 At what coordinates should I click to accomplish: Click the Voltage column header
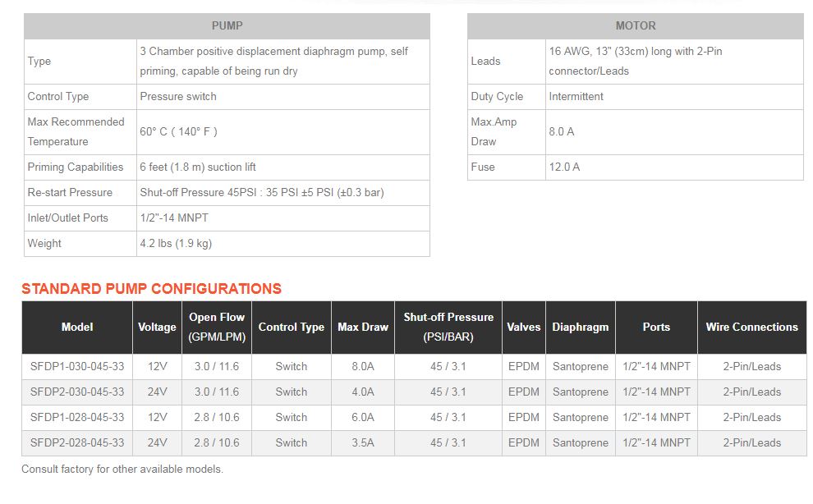point(157,328)
